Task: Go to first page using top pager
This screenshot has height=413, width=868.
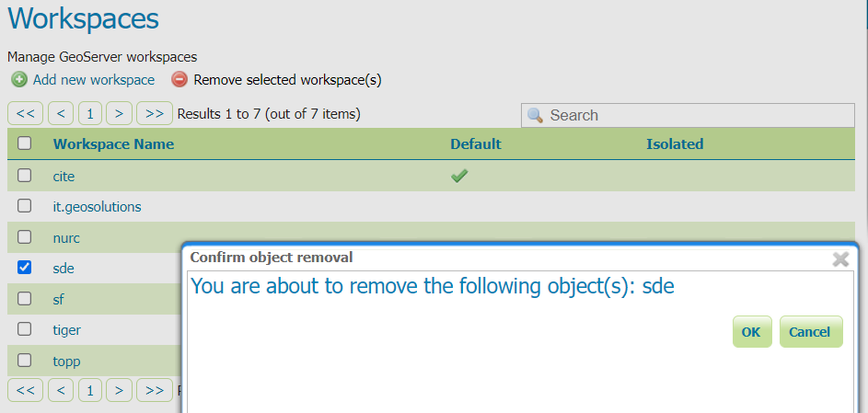Action: click(25, 114)
